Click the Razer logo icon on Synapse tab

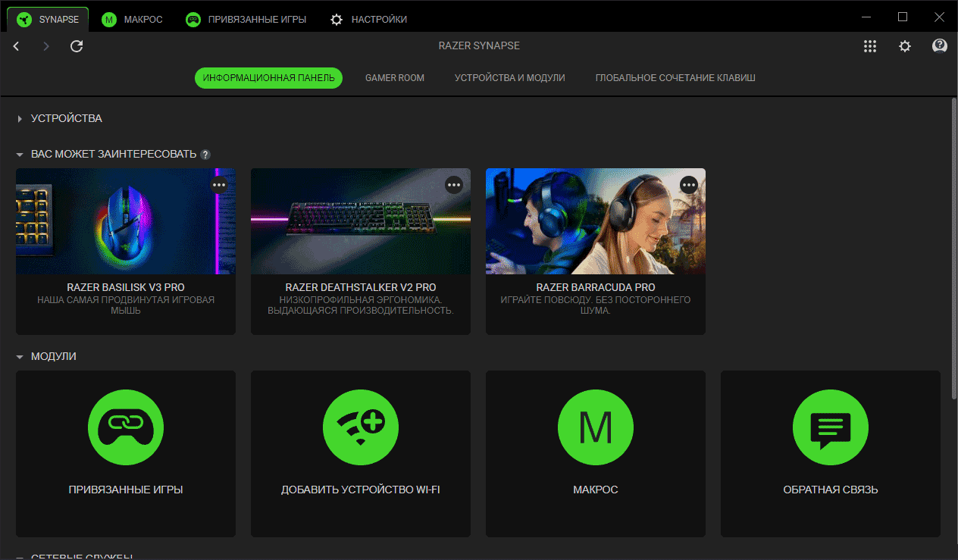[26, 20]
